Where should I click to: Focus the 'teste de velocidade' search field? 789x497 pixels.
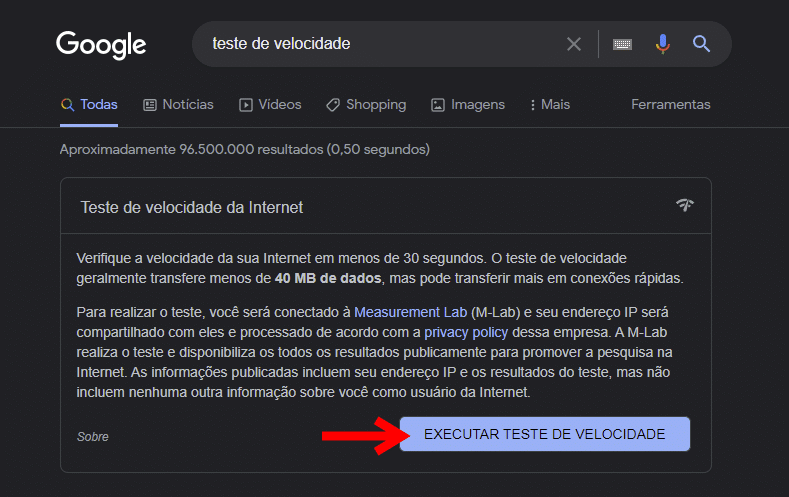click(x=380, y=44)
